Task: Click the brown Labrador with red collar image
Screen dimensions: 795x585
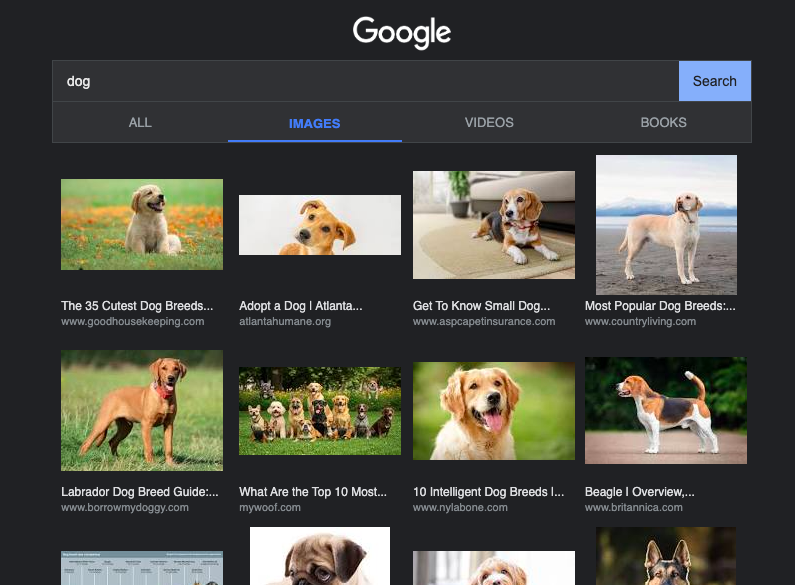Action: coord(142,410)
